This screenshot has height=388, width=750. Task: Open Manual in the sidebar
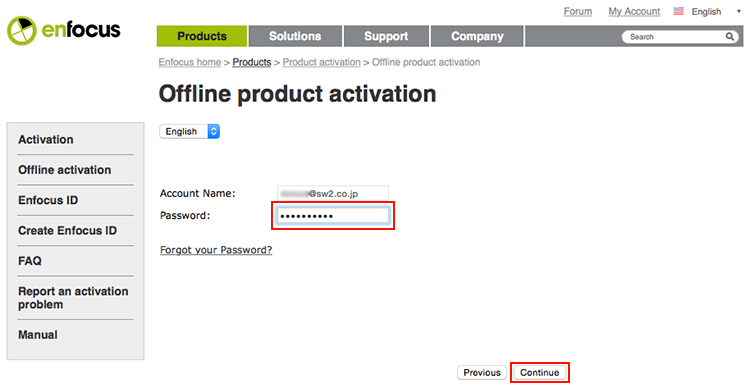[38, 334]
